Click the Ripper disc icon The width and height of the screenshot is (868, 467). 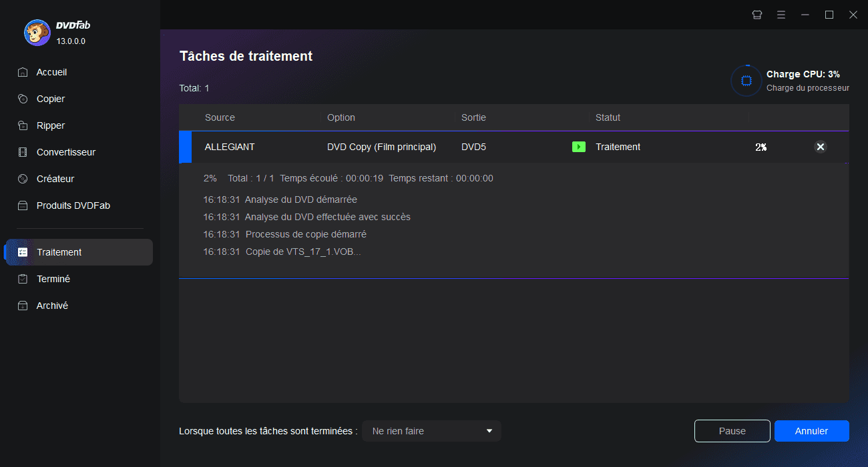pos(23,125)
